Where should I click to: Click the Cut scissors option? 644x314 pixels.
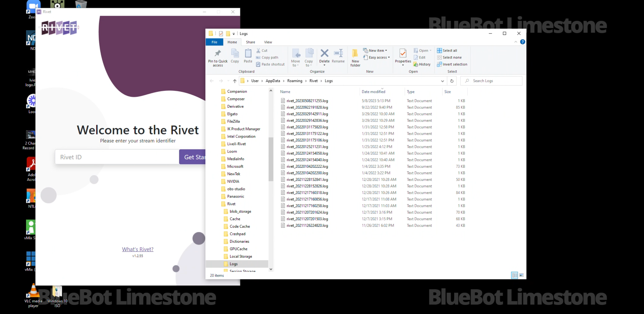pos(262,50)
